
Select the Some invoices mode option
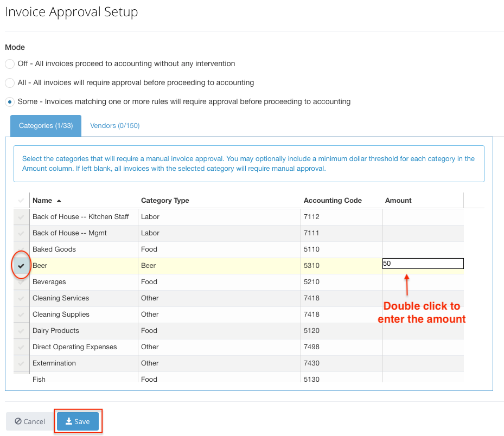9,101
